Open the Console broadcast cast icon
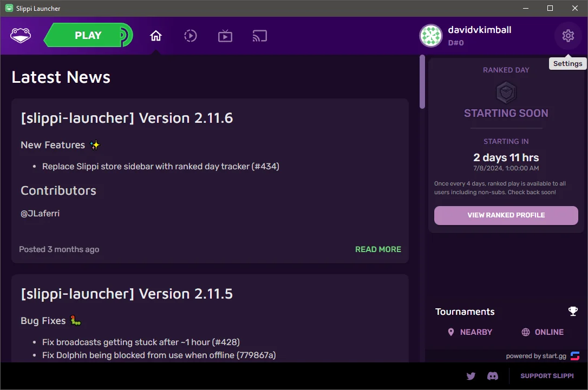588x390 pixels. (x=259, y=36)
